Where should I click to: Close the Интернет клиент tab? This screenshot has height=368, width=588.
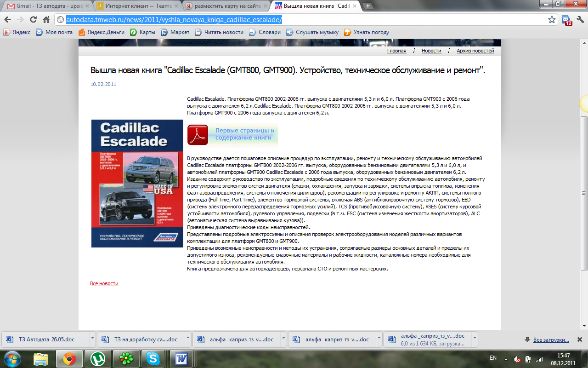[175, 6]
